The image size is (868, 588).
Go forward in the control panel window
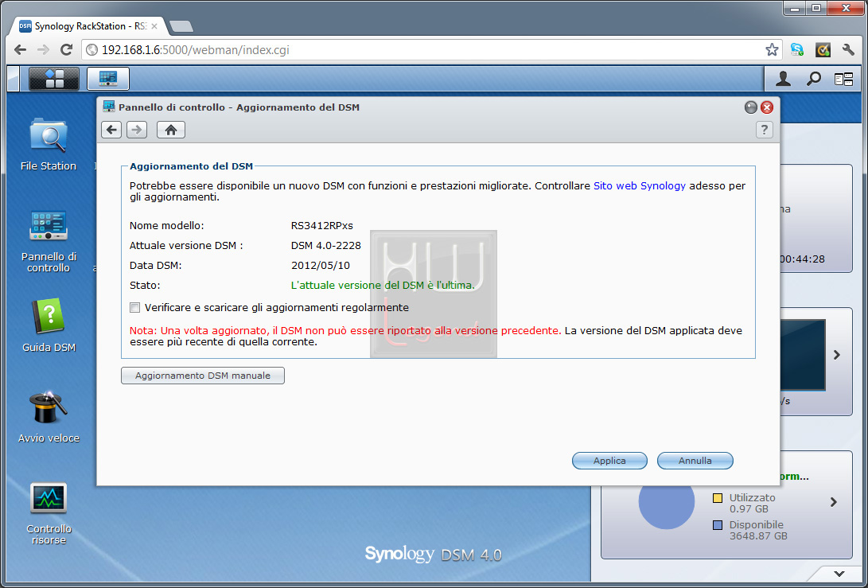[137, 130]
